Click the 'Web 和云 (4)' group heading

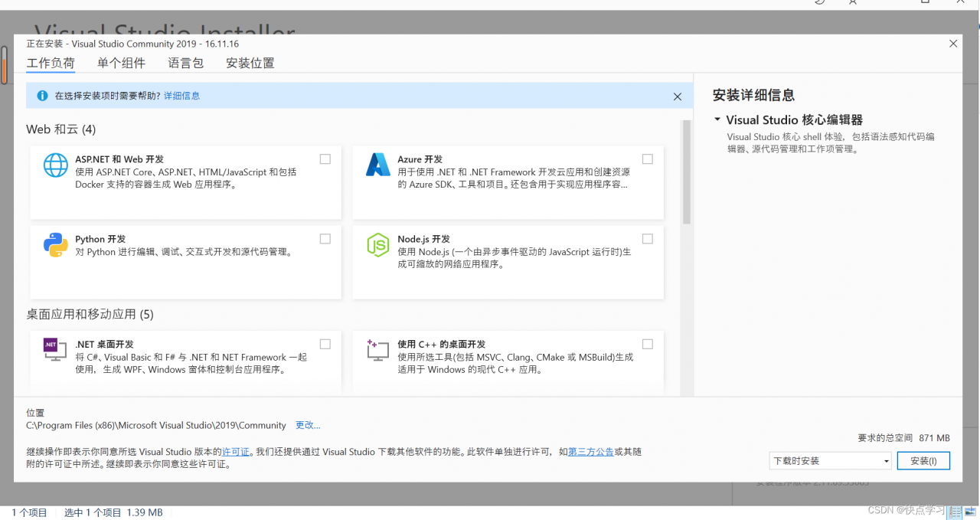tap(61, 129)
